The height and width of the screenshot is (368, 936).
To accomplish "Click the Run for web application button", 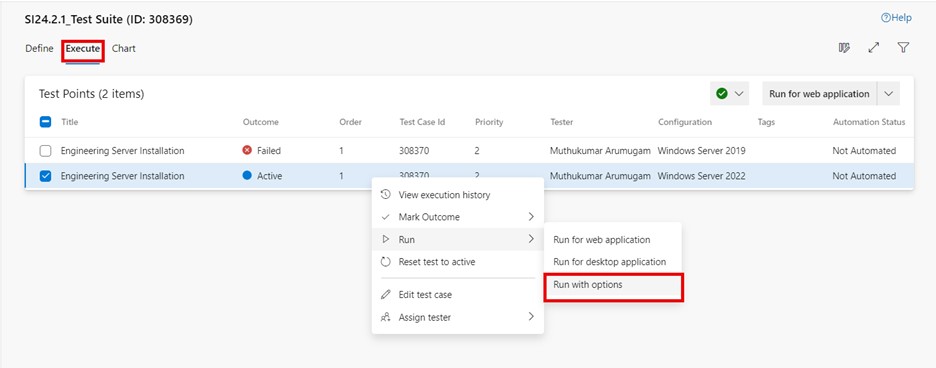I will [819, 94].
